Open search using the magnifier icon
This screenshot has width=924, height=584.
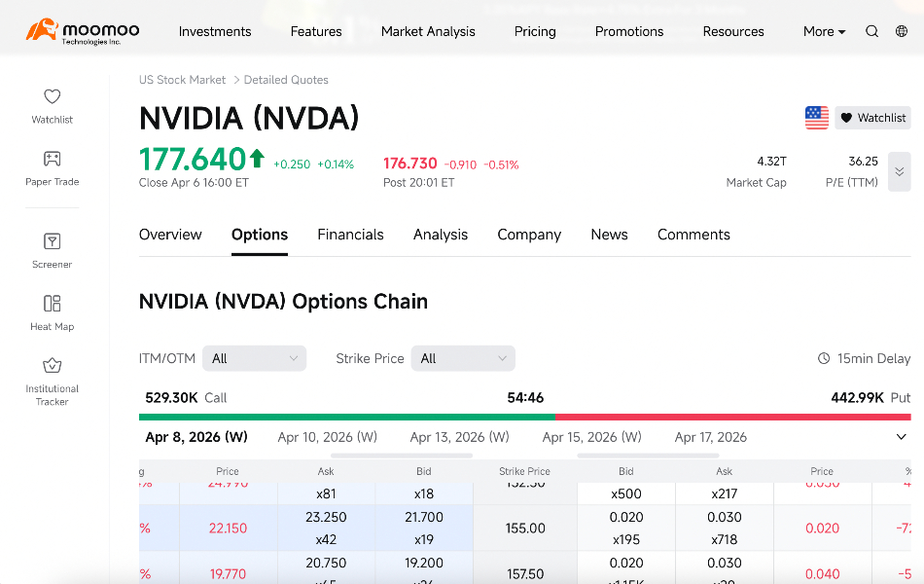[871, 30]
